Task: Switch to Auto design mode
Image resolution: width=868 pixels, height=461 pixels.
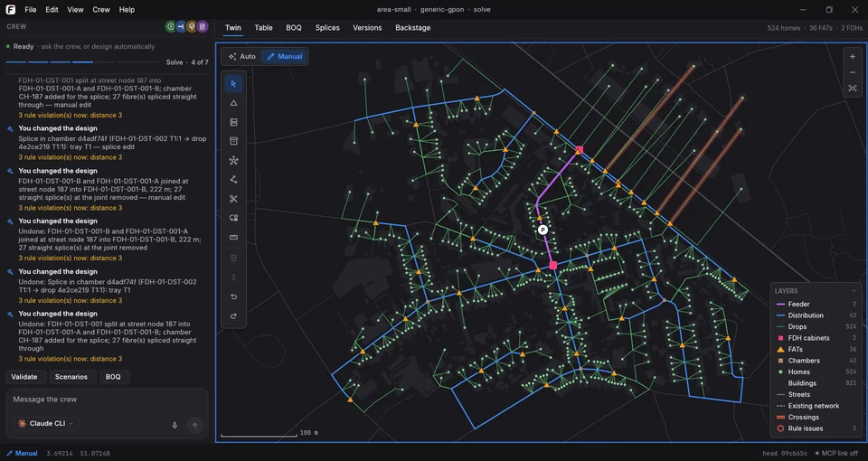Action: pos(242,56)
